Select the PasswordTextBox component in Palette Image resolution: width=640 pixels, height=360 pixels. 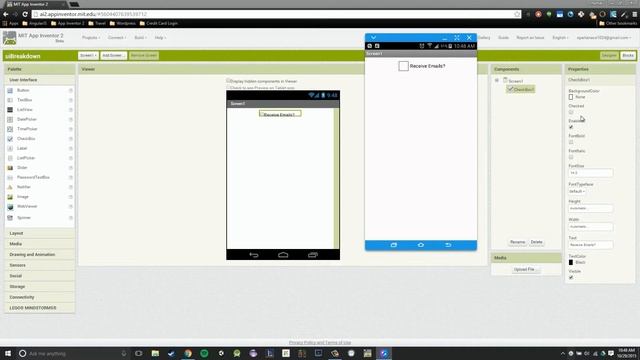click(x=33, y=178)
